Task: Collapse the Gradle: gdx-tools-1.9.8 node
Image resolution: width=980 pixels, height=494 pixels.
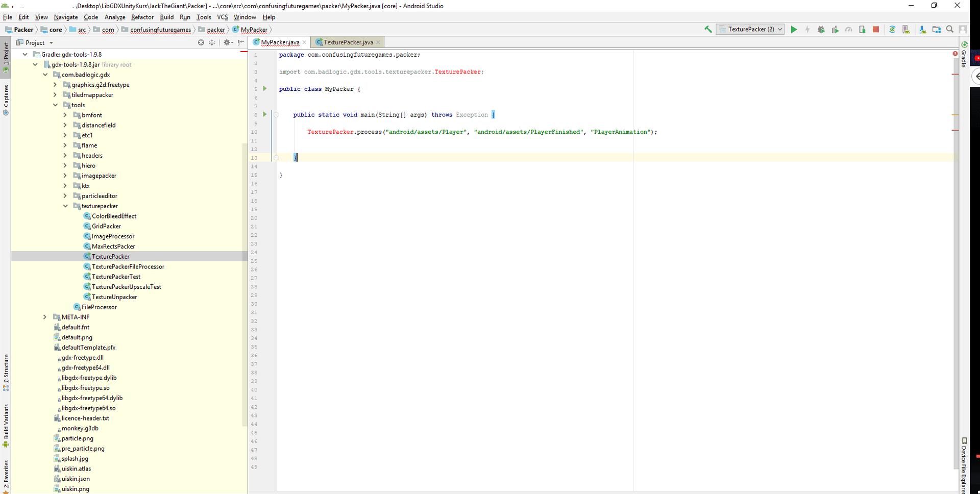Action: click(x=25, y=55)
